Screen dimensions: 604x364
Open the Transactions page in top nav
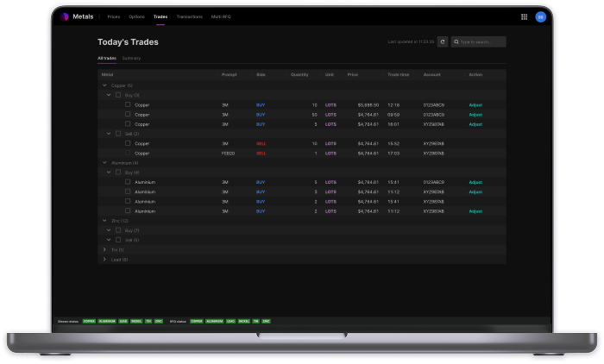[189, 16]
